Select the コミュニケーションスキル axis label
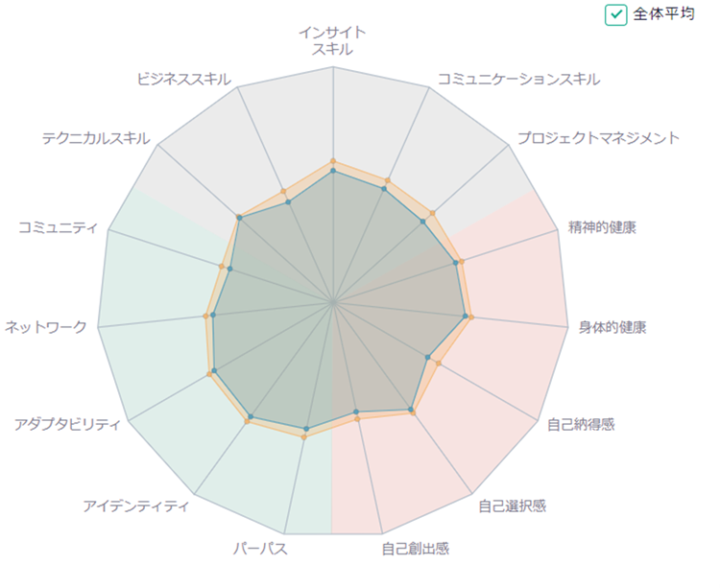The height and width of the screenshot is (588, 720). tap(518, 79)
